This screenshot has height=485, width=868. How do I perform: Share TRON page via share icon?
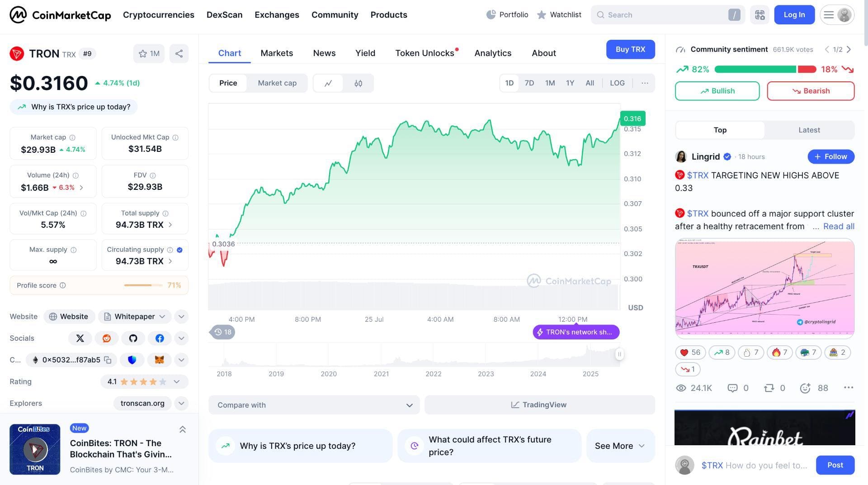click(x=179, y=54)
